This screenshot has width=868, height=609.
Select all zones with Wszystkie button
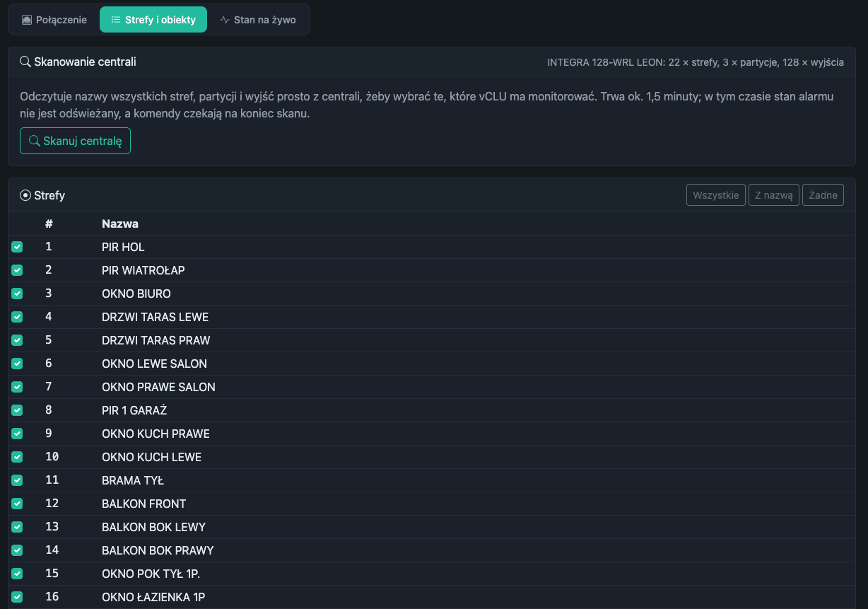click(716, 195)
